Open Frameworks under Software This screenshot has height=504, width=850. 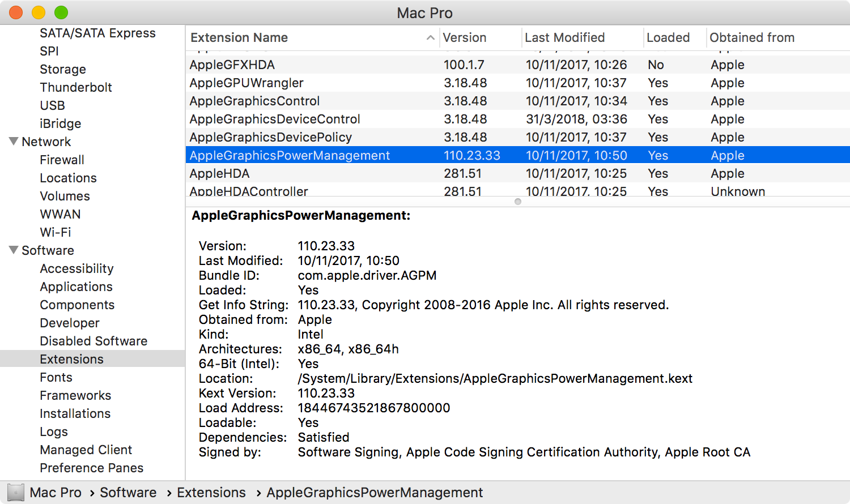pos(75,395)
